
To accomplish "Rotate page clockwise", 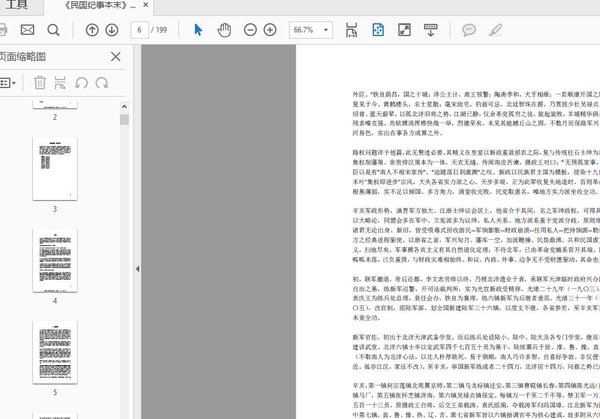I will pos(102,83).
